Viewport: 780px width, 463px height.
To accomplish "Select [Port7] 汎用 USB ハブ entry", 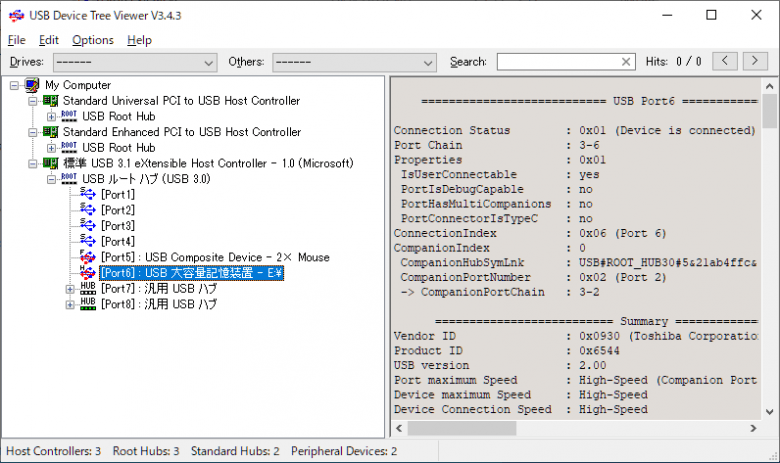I will tap(159, 288).
